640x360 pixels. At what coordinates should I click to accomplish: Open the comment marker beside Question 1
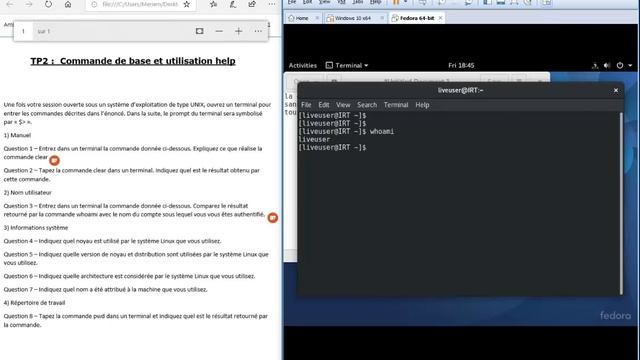coord(54,160)
